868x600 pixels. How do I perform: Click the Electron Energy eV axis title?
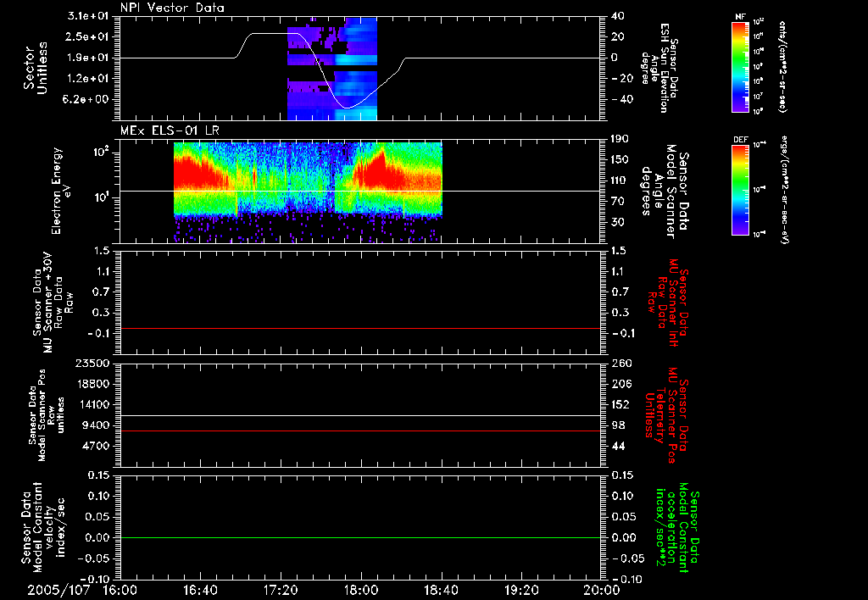[63, 191]
